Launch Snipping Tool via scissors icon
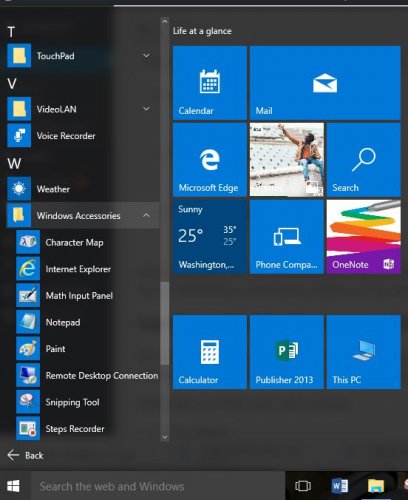The width and height of the screenshot is (408, 500). 28,402
